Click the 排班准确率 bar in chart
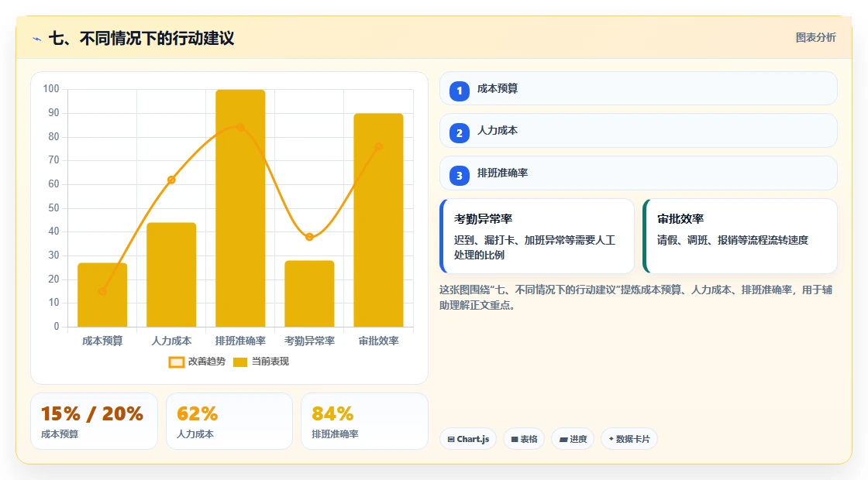 [x=240, y=208]
